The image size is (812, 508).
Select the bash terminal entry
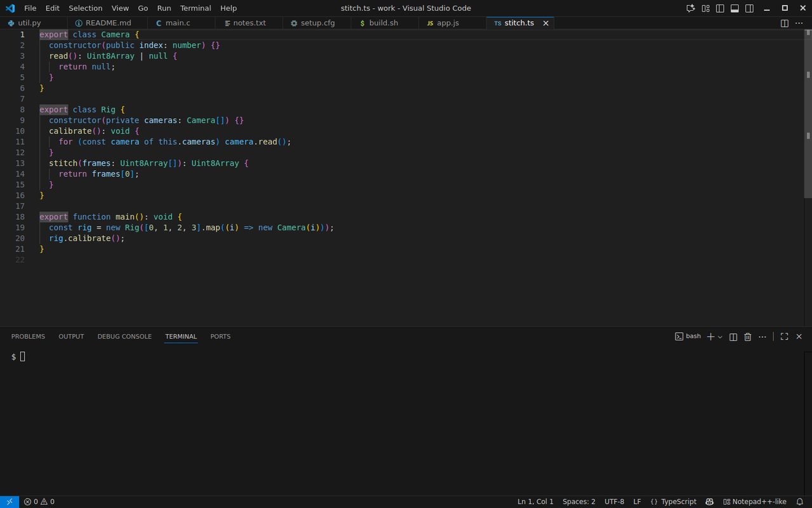tap(688, 337)
